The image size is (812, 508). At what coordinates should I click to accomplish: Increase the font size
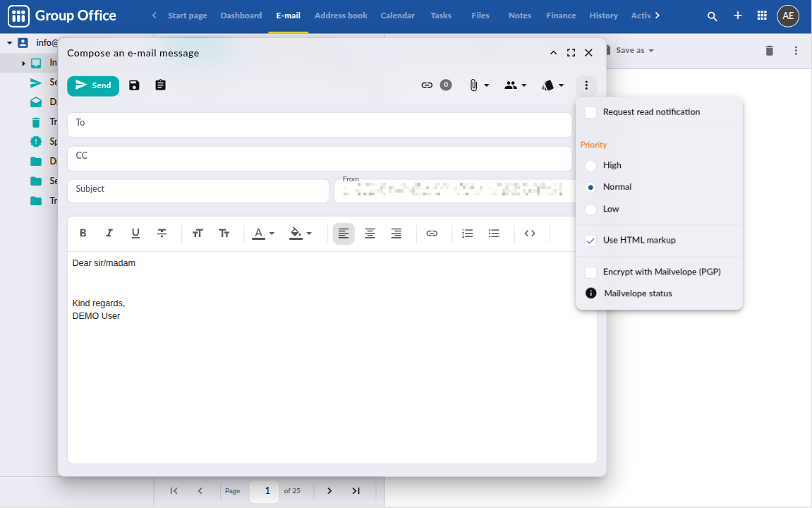point(198,234)
